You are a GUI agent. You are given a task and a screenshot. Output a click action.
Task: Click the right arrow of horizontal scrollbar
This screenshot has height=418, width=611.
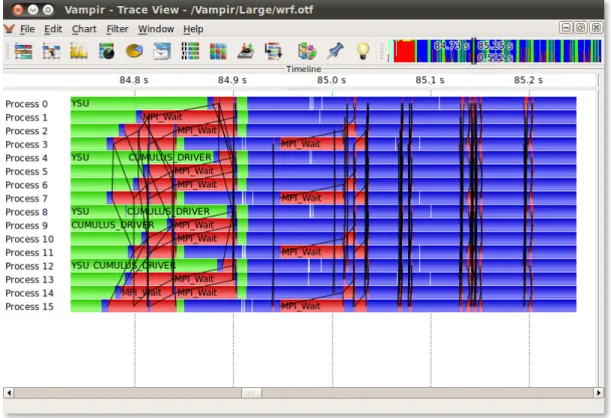tap(598, 392)
